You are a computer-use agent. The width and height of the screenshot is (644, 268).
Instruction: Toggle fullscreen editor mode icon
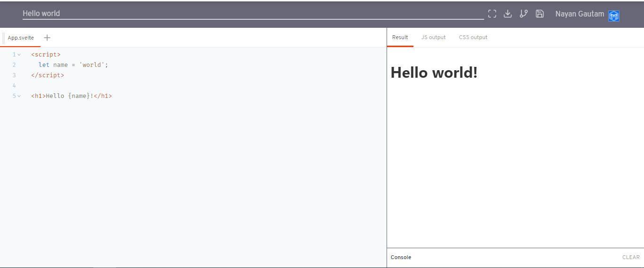[x=492, y=14]
